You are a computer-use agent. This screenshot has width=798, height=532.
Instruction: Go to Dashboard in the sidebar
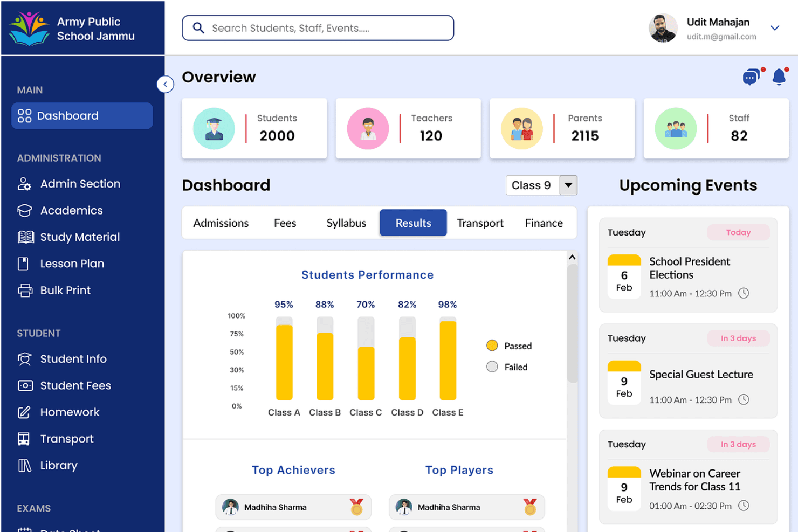coord(82,116)
